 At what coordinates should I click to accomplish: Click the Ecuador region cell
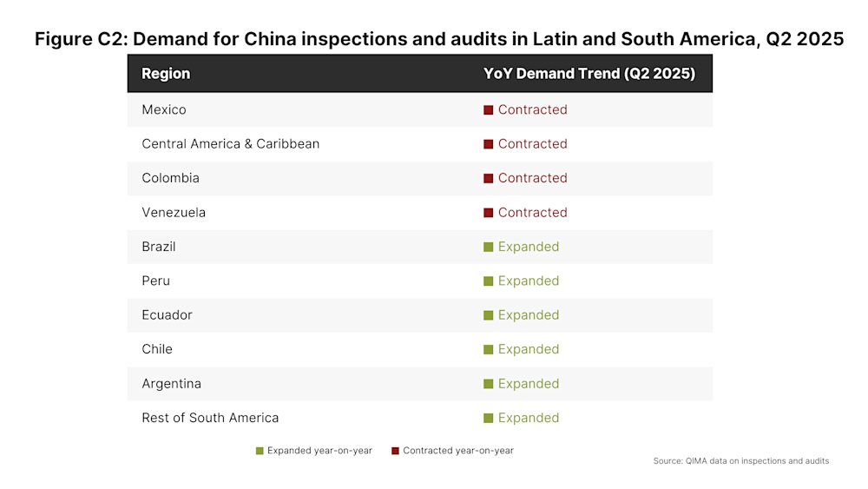click(x=167, y=315)
